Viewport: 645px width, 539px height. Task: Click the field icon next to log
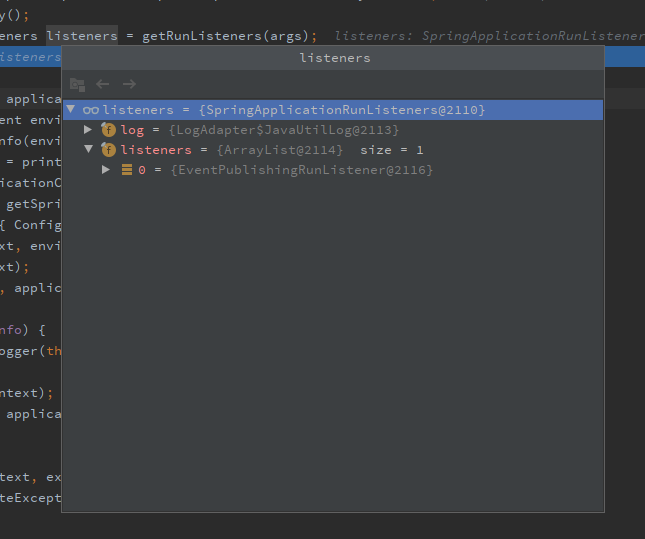108,130
